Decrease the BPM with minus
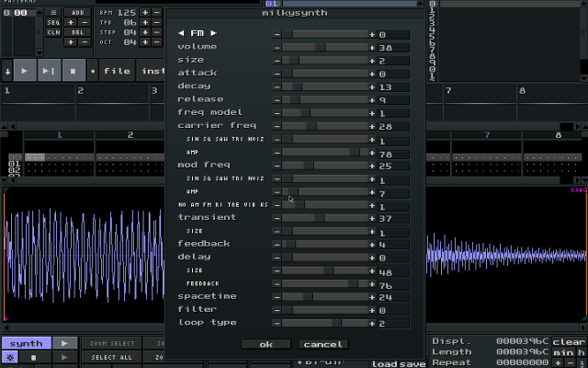The image size is (588, 368). pos(157,13)
